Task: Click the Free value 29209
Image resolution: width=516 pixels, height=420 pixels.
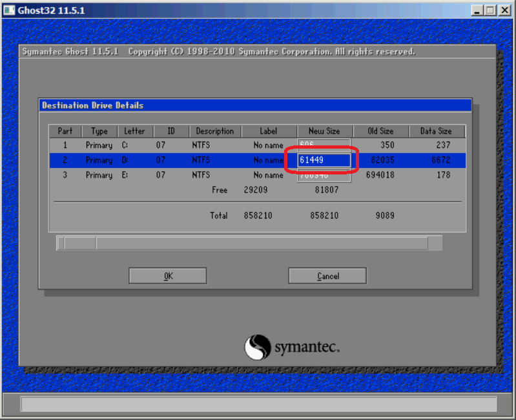Action: 256,190
